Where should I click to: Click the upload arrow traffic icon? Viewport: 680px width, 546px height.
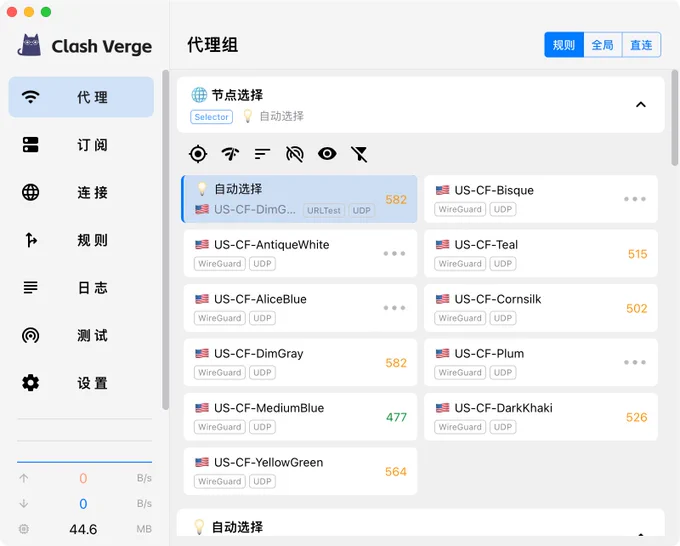point(24,478)
